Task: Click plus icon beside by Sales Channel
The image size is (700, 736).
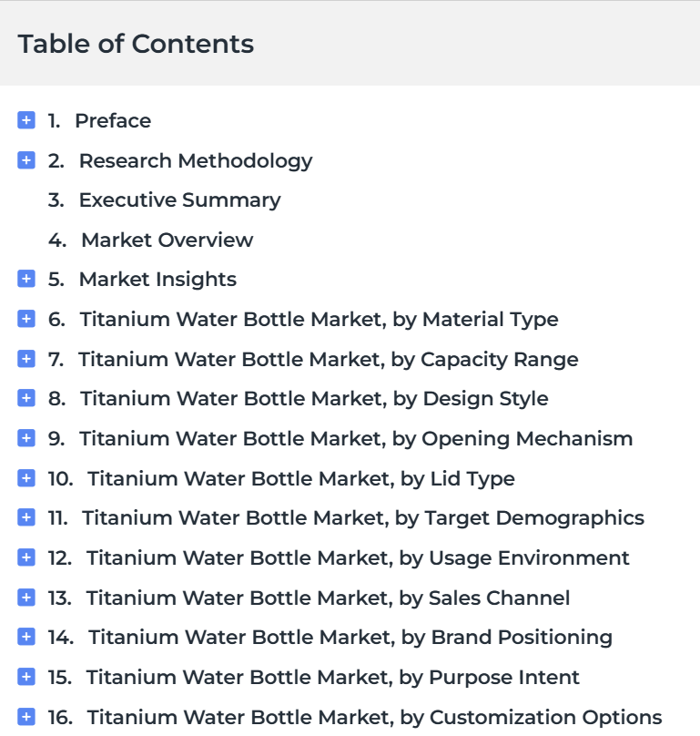Action: pyautogui.click(x=26, y=598)
